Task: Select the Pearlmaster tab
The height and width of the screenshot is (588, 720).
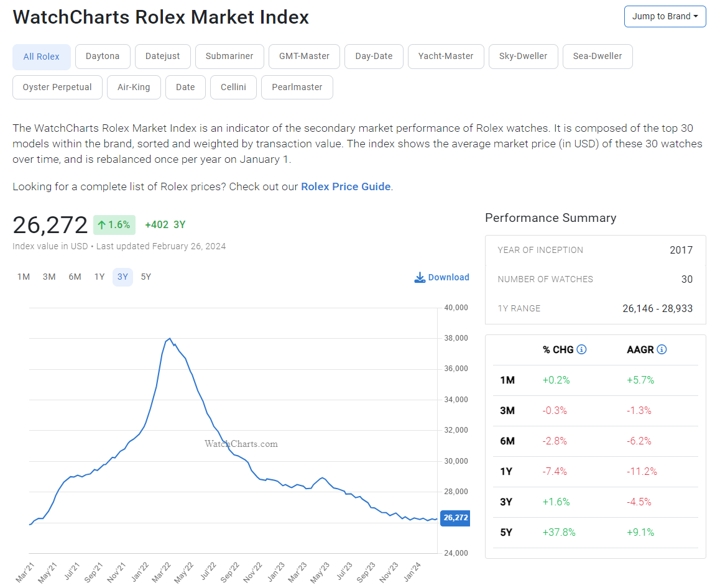Action: [297, 88]
